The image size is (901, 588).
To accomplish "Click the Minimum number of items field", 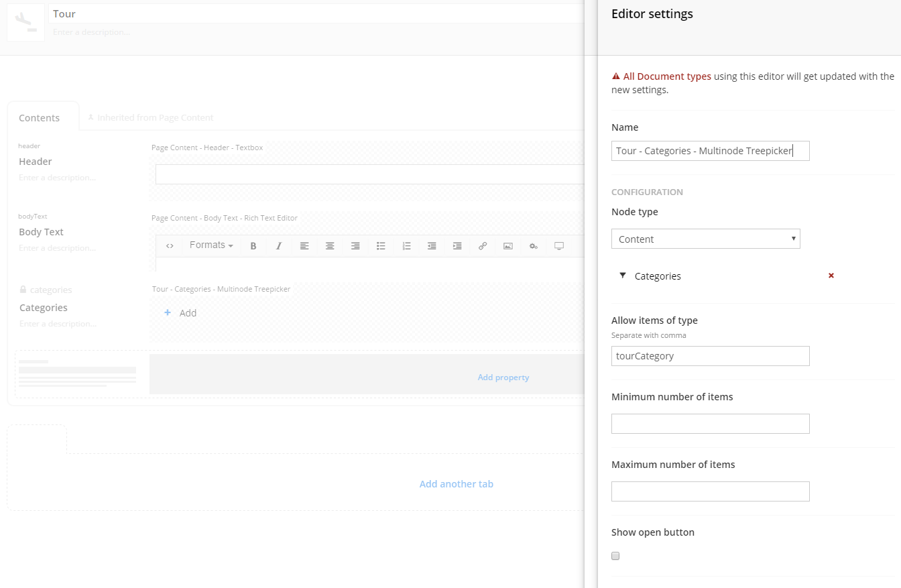I will coord(711,424).
